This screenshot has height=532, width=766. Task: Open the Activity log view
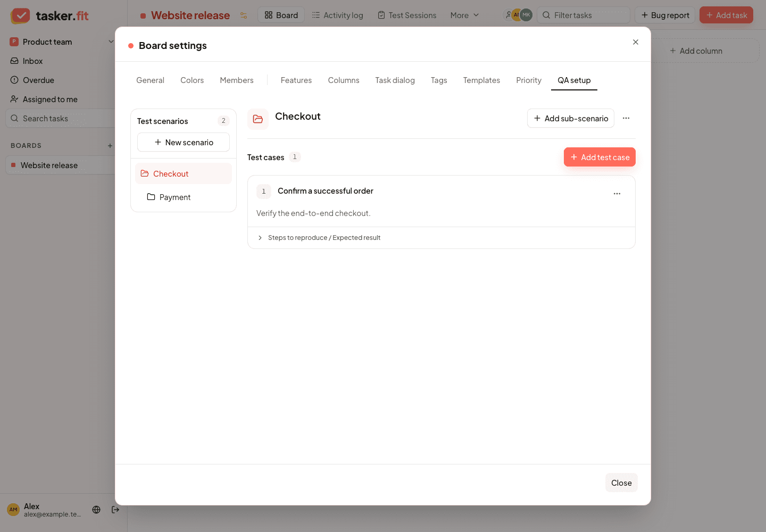tap(337, 15)
